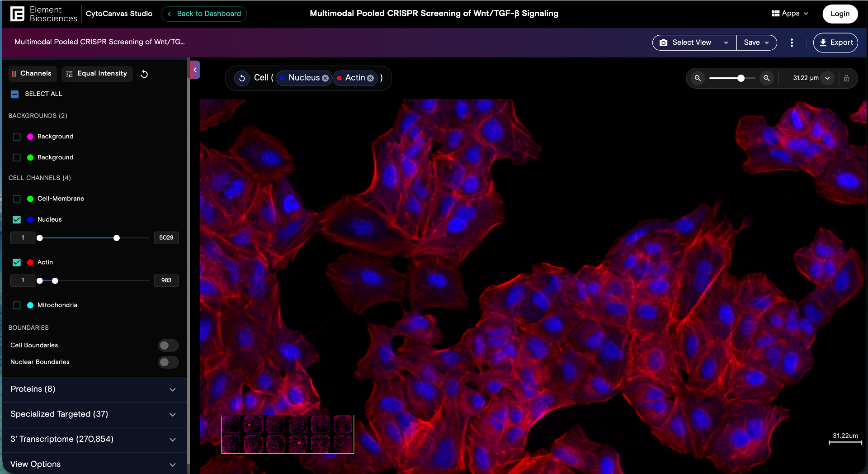Click the Nucleus maximum intensity field 5029
The height and width of the screenshot is (474, 868).
tap(166, 238)
